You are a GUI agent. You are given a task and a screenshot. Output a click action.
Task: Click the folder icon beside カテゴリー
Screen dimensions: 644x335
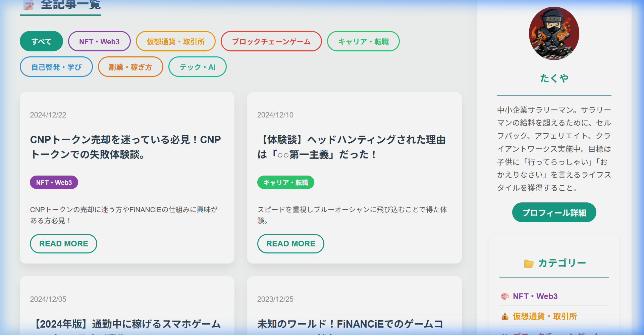[529, 264]
